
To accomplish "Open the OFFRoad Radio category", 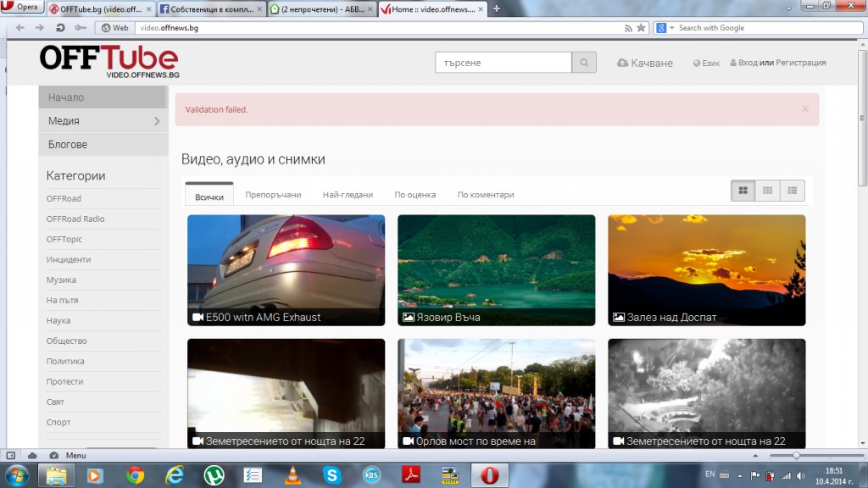I will [x=75, y=219].
